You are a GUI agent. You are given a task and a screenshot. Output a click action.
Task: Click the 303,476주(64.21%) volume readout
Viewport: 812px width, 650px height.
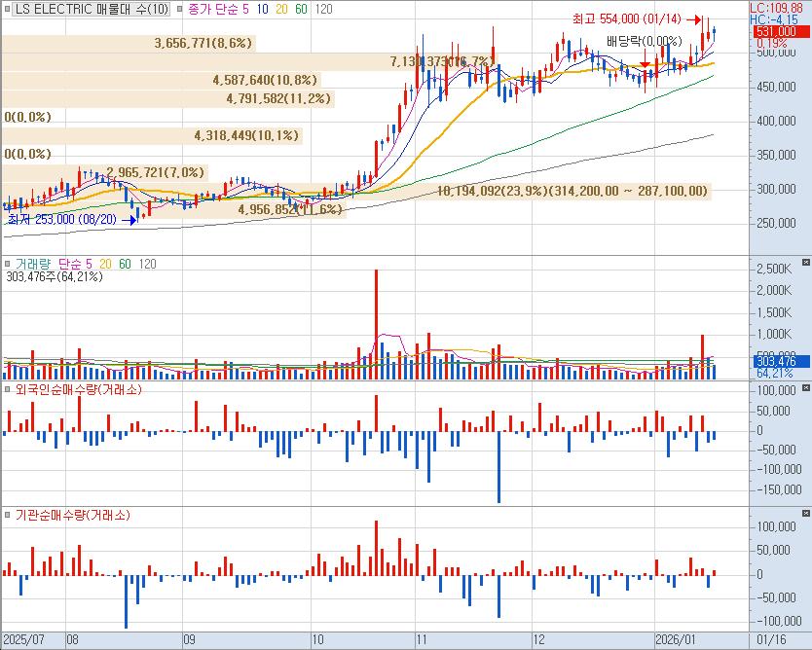click(55, 277)
